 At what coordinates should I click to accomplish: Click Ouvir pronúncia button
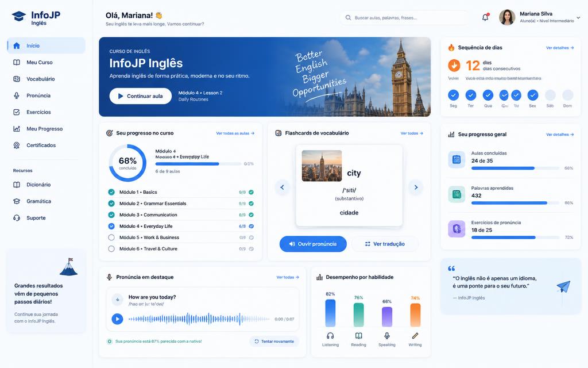(x=313, y=244)
